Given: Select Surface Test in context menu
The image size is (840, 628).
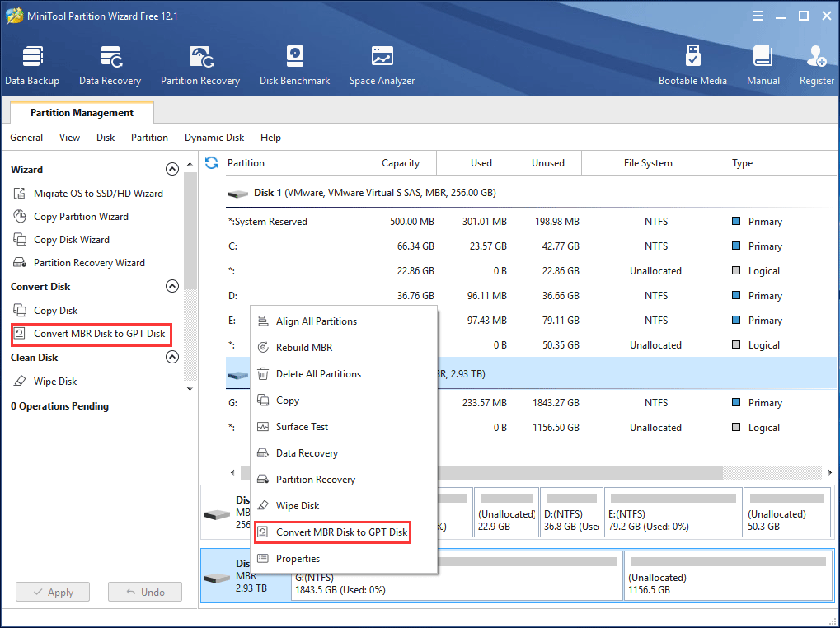Looking at the screenshot, I should (345, 427).
